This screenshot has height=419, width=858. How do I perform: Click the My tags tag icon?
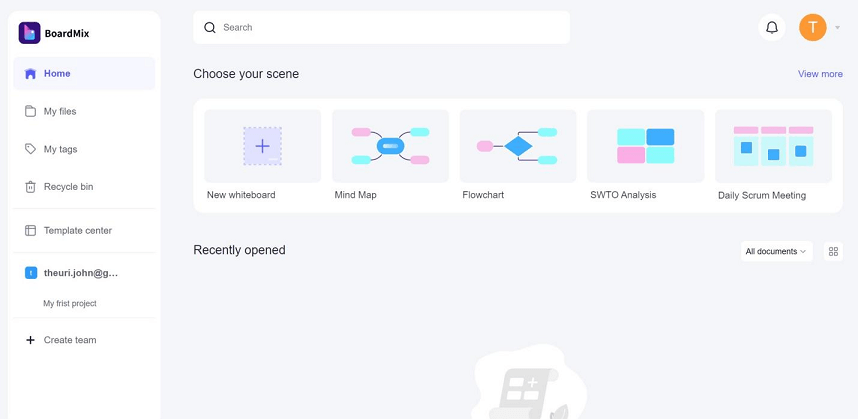point(31,149)
